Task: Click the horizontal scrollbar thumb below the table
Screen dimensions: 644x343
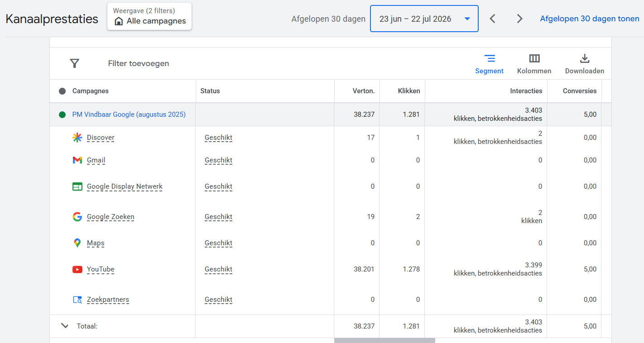Action: (x=384, y=340)
